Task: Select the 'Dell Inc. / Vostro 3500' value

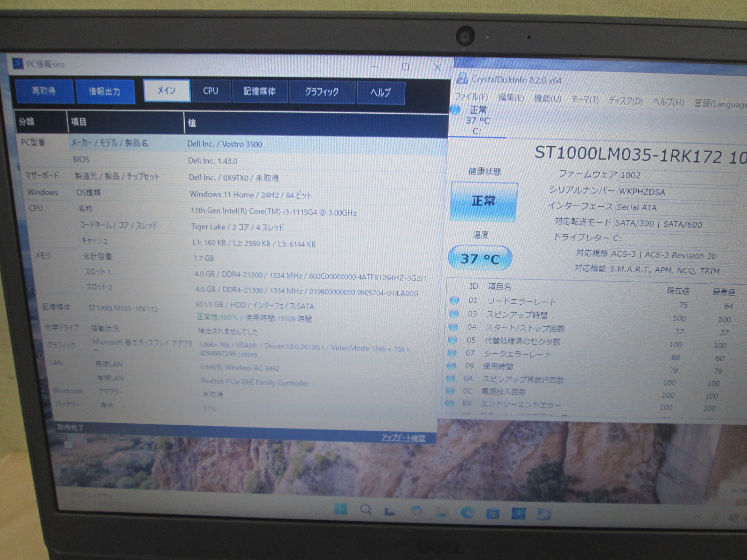Action: (225, 144)
